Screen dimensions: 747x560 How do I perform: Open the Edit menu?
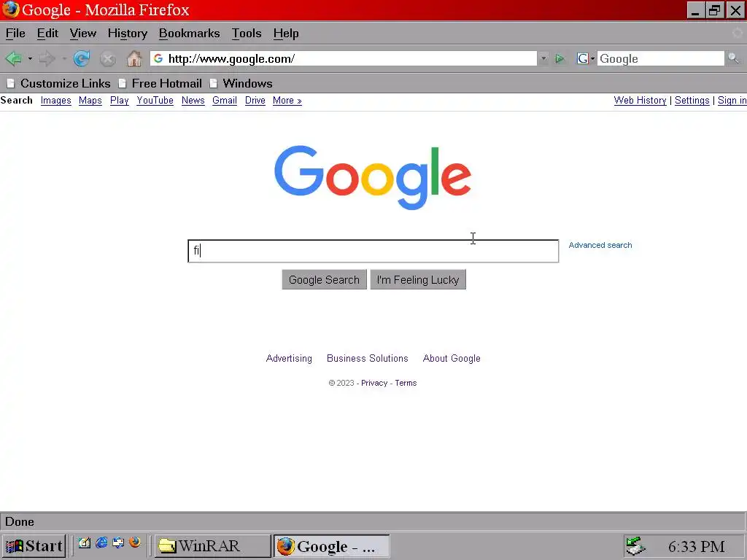[47, 34]
